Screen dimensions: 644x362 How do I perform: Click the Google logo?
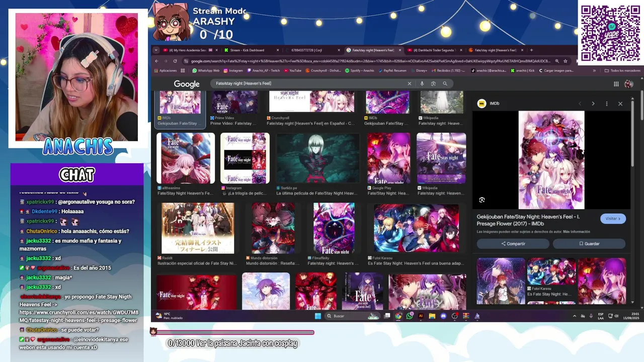pos(187,84)
